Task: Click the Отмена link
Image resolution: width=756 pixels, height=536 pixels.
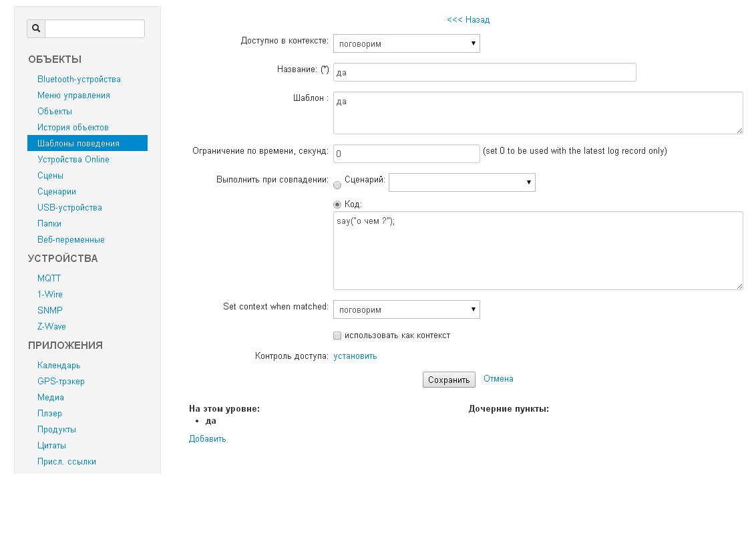Action: pyautogui.click(x=498, y=379)
